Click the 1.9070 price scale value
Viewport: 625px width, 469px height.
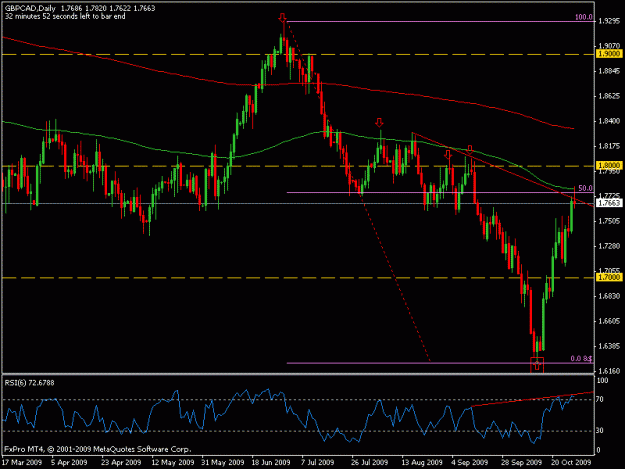coord(609,46)
